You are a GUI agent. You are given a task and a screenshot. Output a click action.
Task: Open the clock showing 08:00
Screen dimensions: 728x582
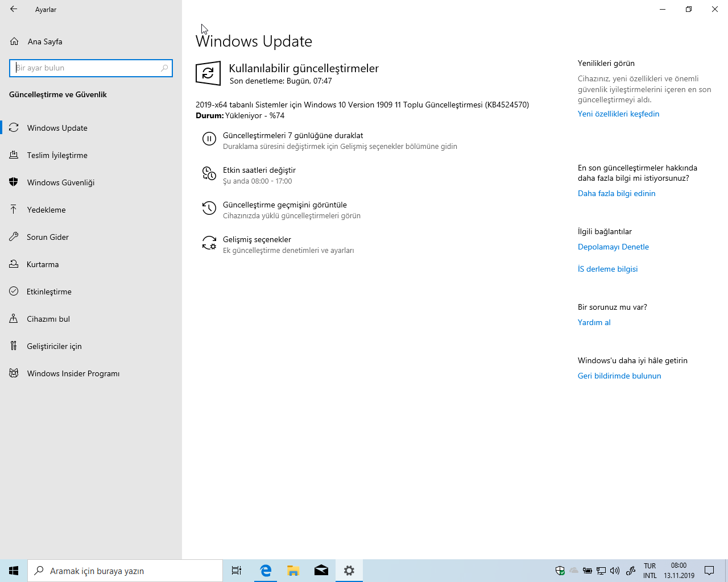(679, 571)
